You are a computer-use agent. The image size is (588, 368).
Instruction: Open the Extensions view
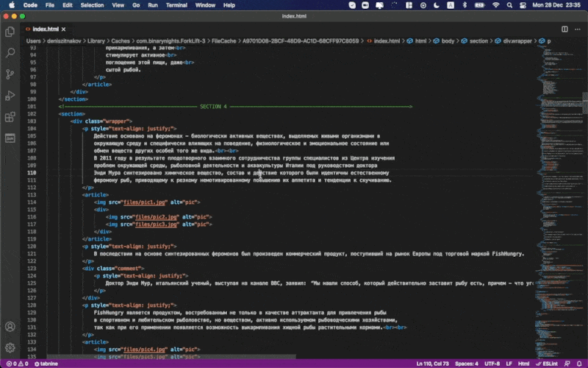click(x=10, y=117)
